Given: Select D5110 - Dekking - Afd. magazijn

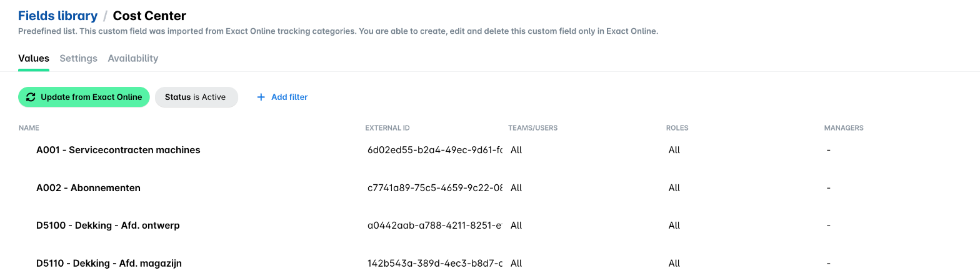Looking at the screenshot, I should [x=109, y=263].
